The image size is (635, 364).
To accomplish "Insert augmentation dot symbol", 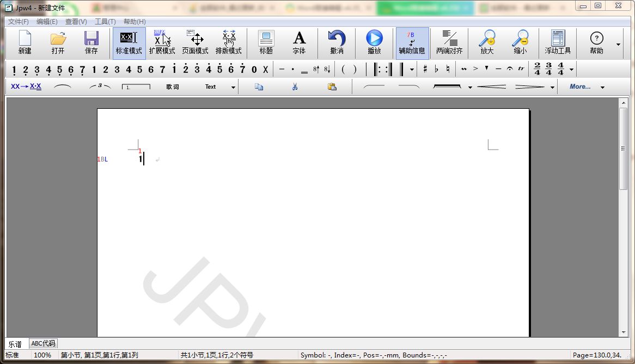I will click(293, 69).
